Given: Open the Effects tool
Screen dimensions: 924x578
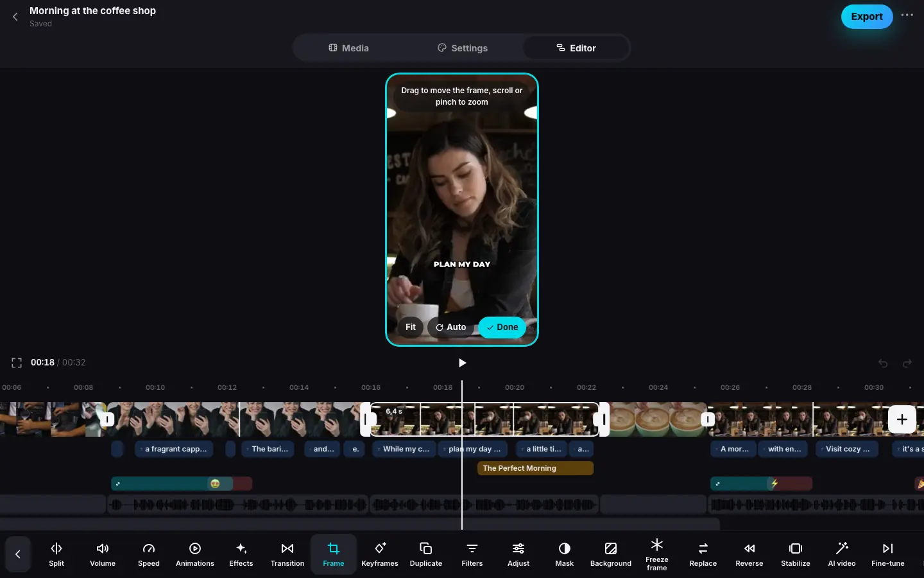Looking at the screenshot, I should (241, 554).
